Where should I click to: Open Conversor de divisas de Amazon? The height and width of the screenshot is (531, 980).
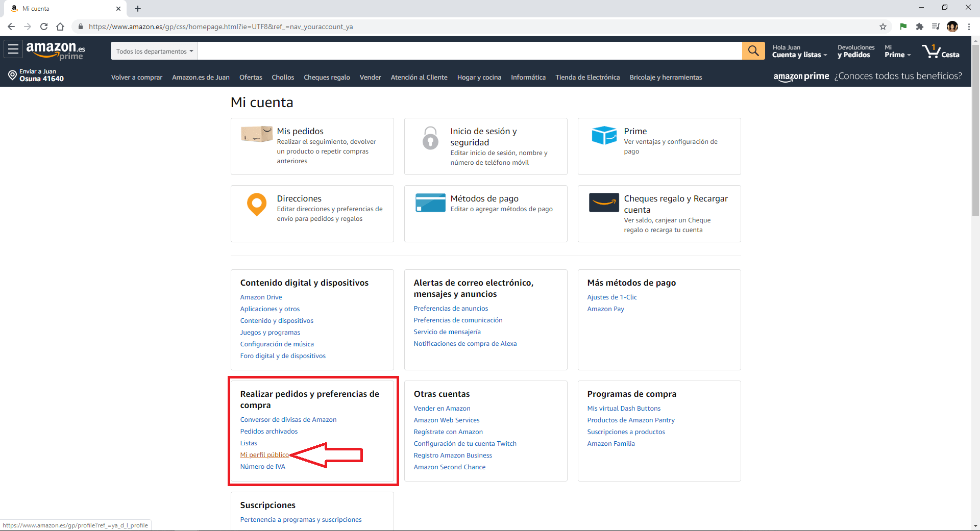pyautogui.click(x=288, y=420)
